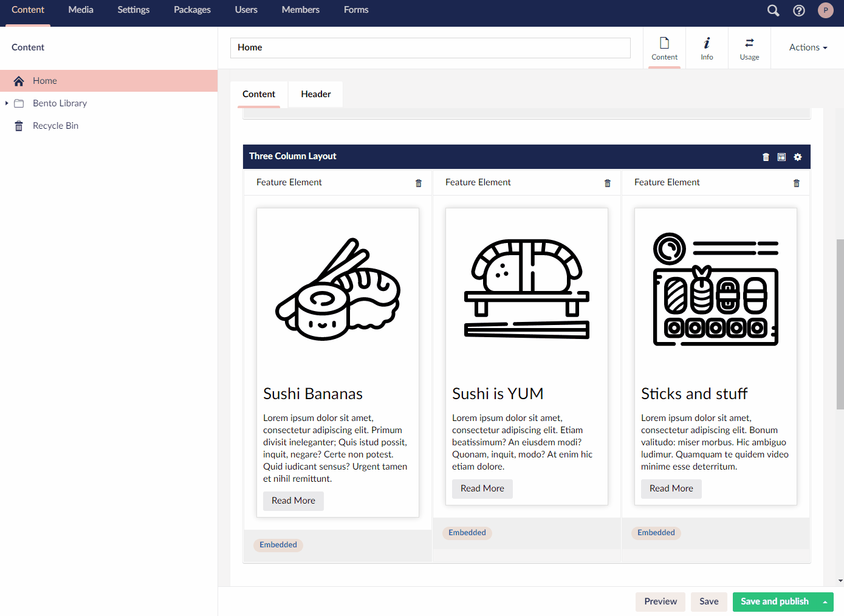The height and width of the screenshot is (616, 844).
Task: Click the vertical scrollbar thumb
Action: (x=840, y=324)
